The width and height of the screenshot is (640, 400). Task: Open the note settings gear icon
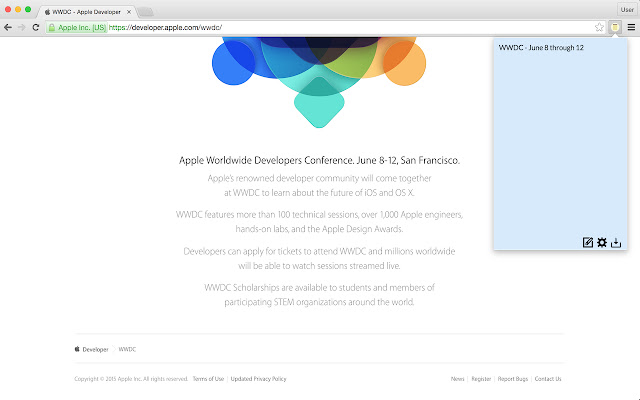pyautogui.click(x=602, y=242)
